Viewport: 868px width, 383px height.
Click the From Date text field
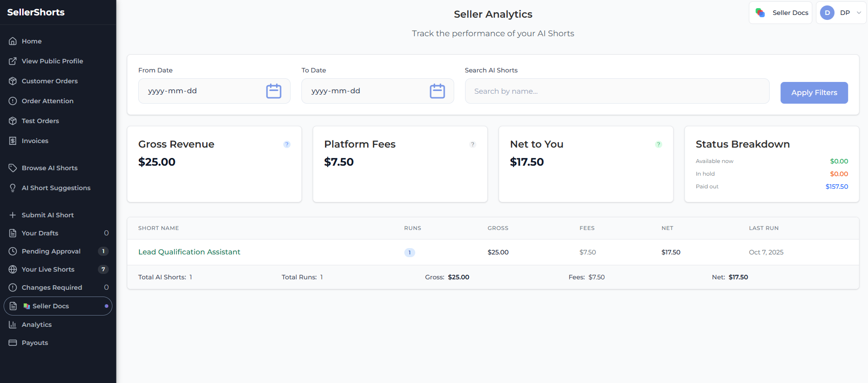point(199,91)
